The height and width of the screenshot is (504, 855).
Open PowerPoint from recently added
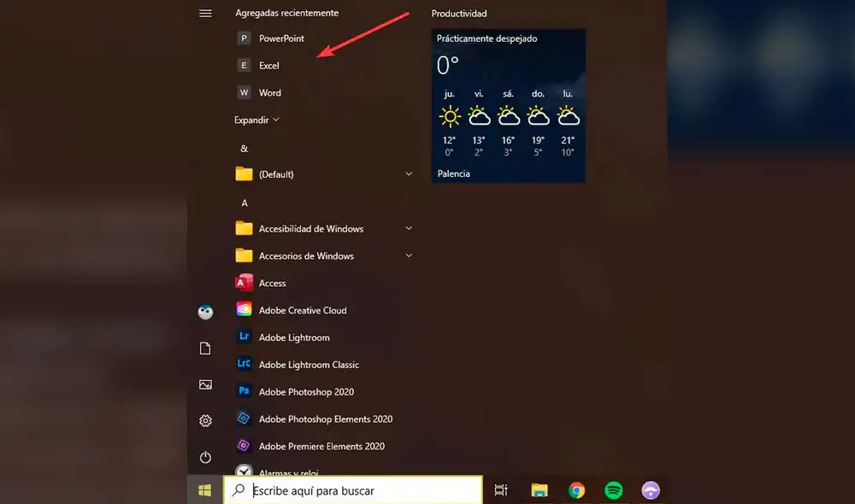[281, 38]
